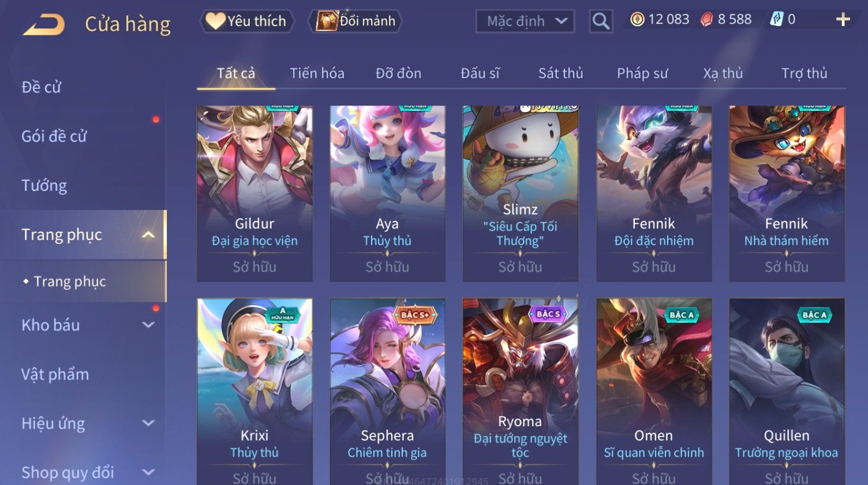The image size is (868, 485).
Task: Select the Gildur Đại gia học viện skin card
Action: [x=255, y=193]
